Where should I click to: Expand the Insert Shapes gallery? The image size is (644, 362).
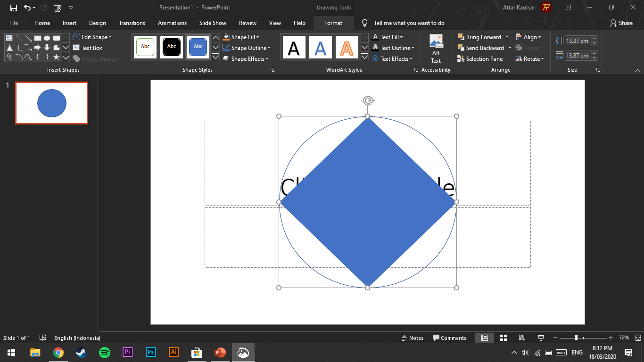click(x=66, y=57)
